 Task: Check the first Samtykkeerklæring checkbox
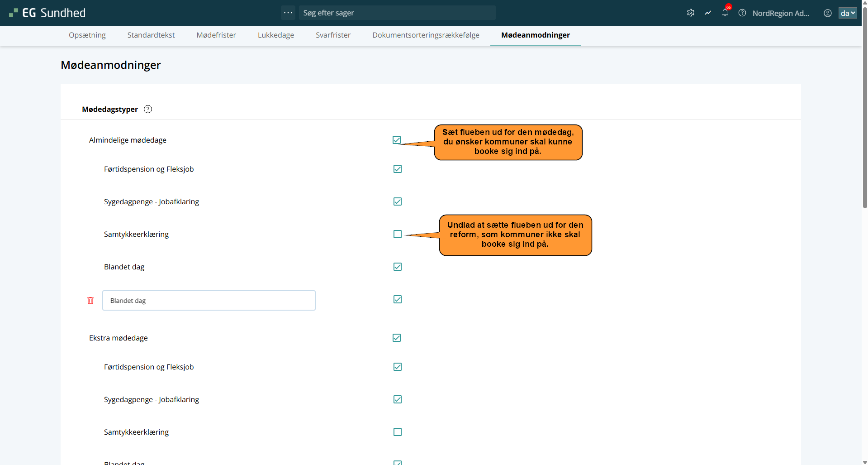398,234
